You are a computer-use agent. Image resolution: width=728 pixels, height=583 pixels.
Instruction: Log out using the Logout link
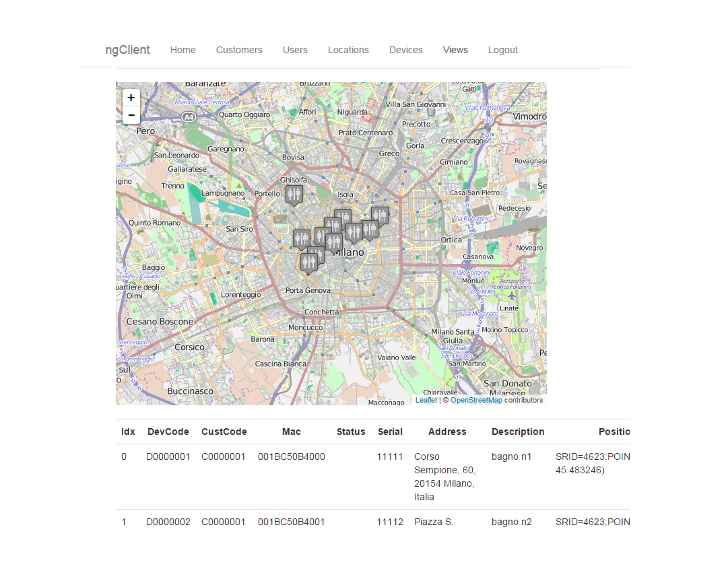pos(503,50)
